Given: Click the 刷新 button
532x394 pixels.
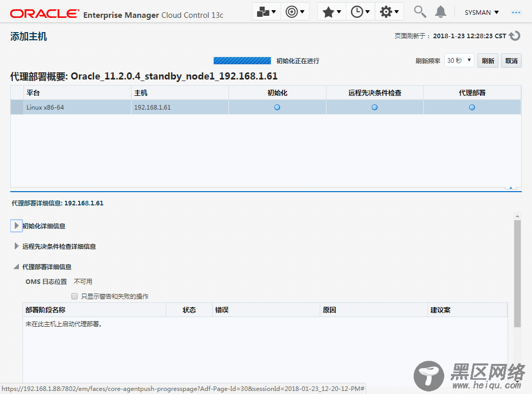Looking at the screenshot, I should 488,61.
